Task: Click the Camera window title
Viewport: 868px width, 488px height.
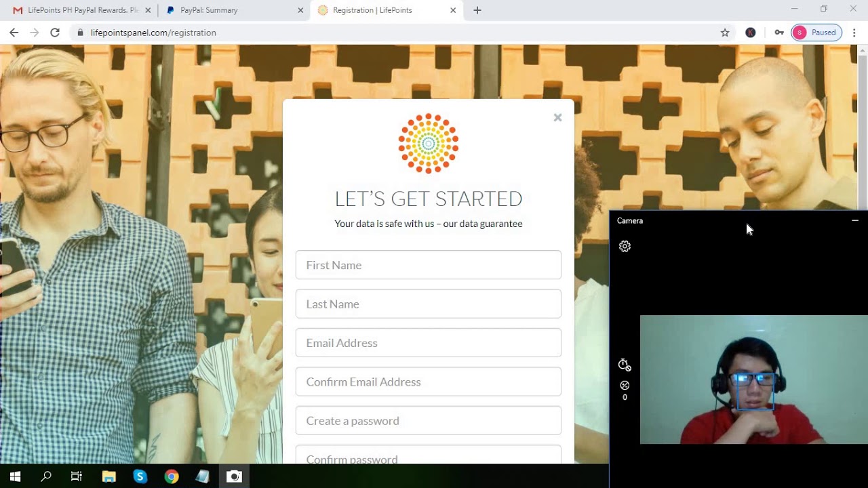Action: (x=630, y=220)
